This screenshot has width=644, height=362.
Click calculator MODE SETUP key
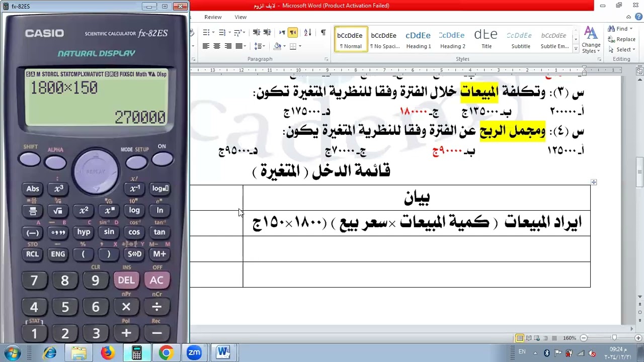(136, 162)
